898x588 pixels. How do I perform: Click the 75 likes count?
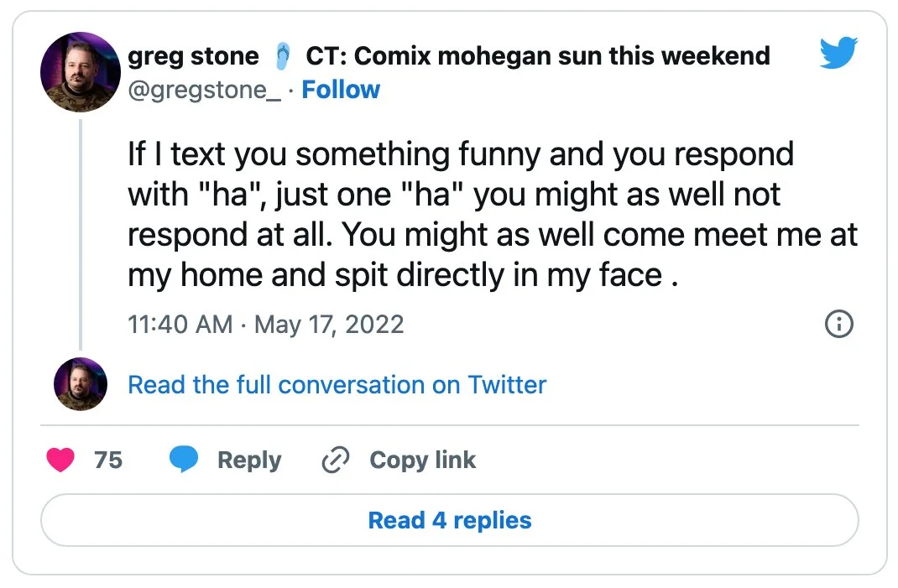(108, 460)
